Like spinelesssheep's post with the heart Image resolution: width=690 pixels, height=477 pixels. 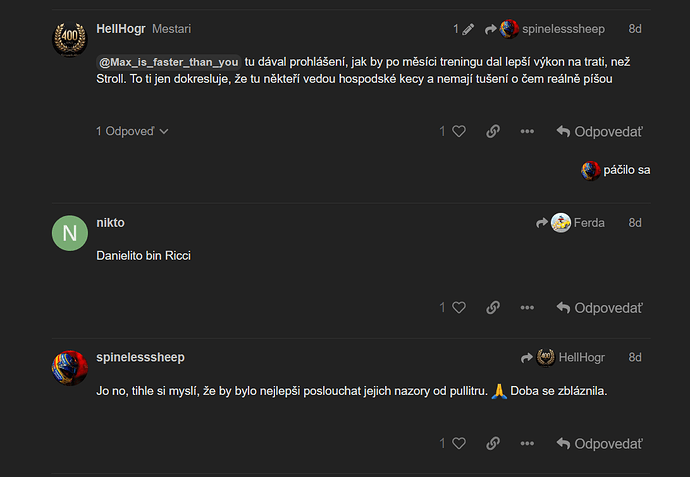[459, 443]
